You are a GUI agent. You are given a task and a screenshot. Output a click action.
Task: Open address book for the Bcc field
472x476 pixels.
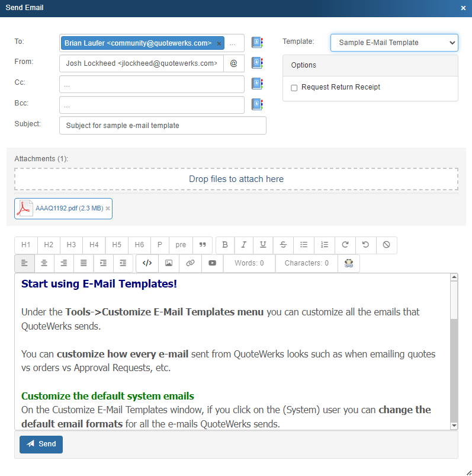257,104
